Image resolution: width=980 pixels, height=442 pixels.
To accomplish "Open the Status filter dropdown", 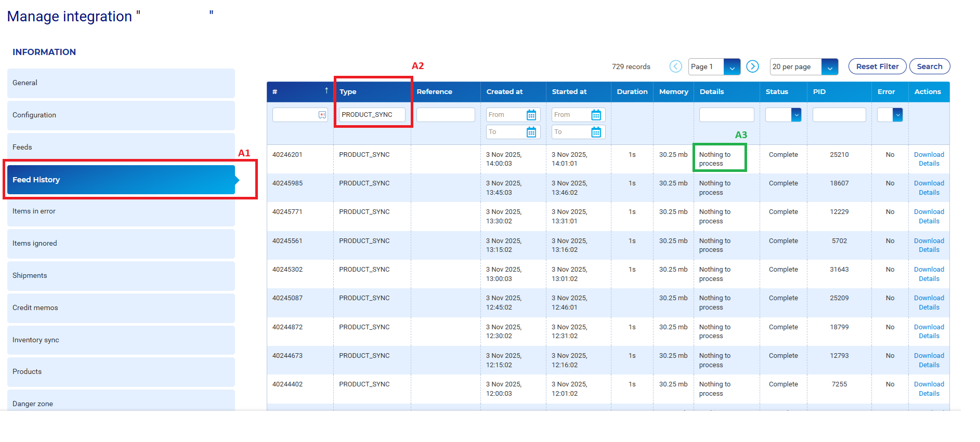I will (795, 115).
